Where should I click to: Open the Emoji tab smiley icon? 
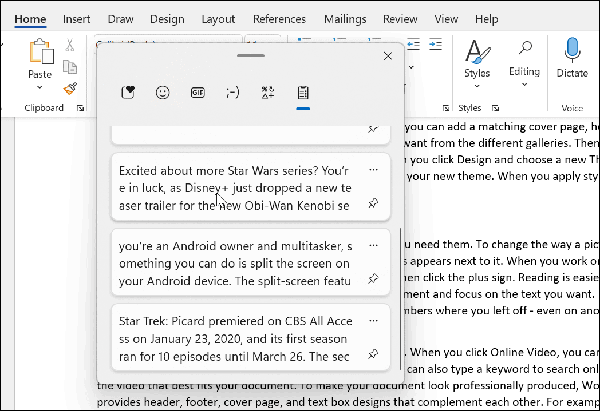click(162, 92)
